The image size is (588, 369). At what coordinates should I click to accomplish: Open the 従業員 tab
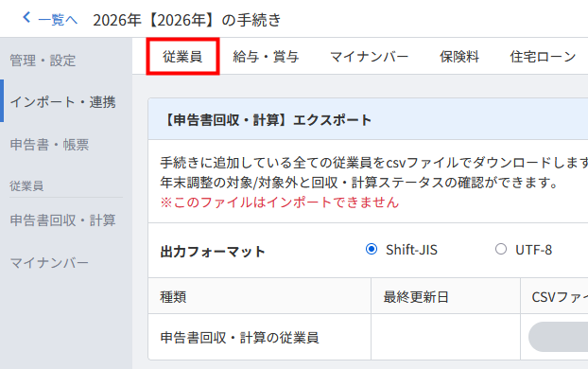pos(182,57)
